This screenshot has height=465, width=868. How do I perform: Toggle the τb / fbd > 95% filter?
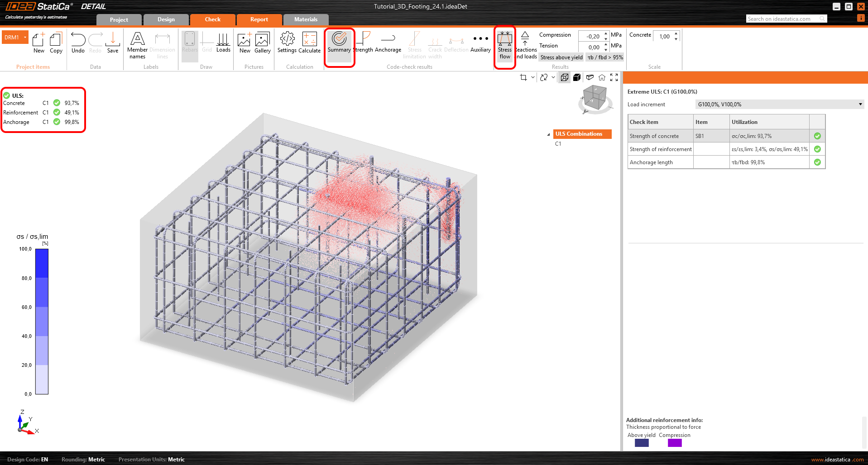pos(605,57)
